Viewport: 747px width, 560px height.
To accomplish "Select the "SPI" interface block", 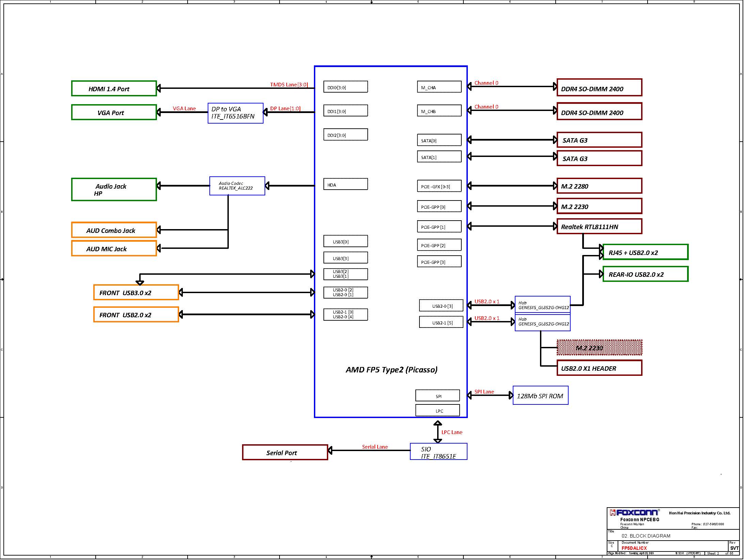I will [438, 396].
